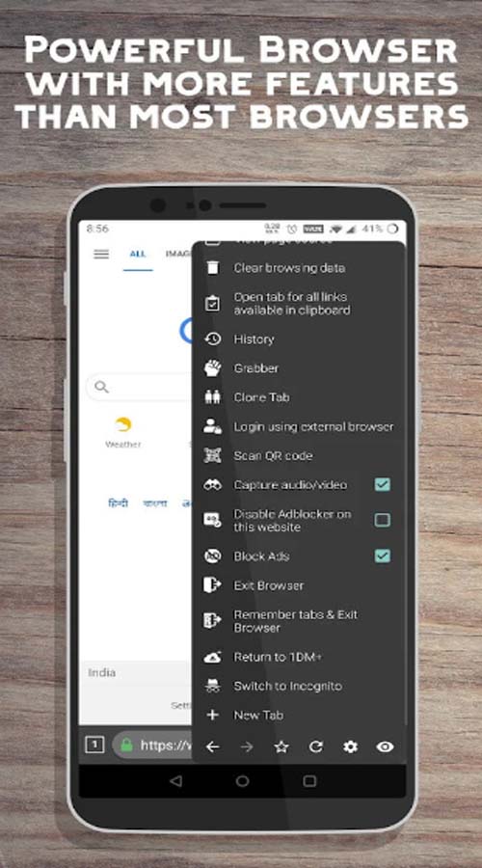Uncheck Capture audio/video checkbox
The height and width of the screenshot is (868, 482).
pyautogui.click(x=383, y=484)
